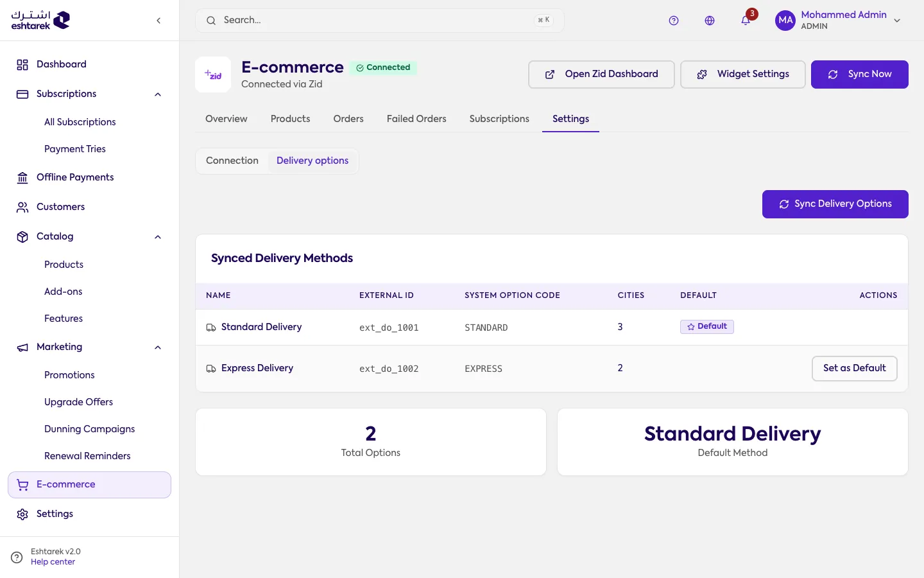Open Promotions under Marketing
The image size is (924, 578).
coord(69,375)
